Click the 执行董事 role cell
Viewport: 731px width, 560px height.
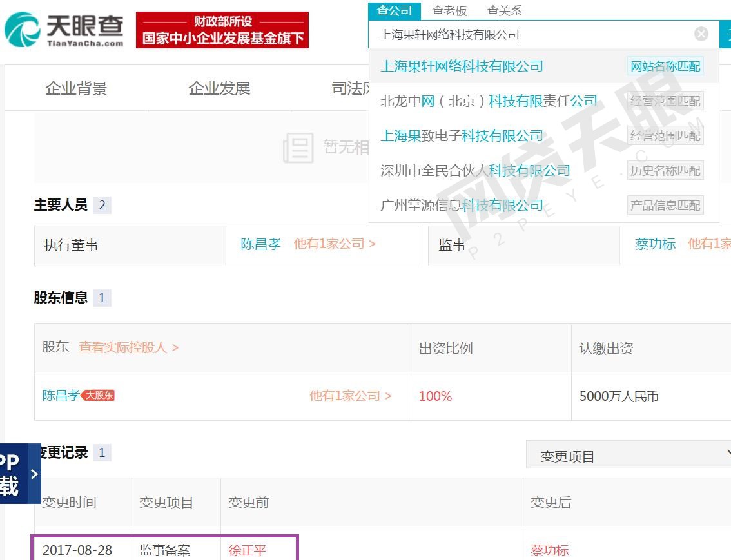130,246
